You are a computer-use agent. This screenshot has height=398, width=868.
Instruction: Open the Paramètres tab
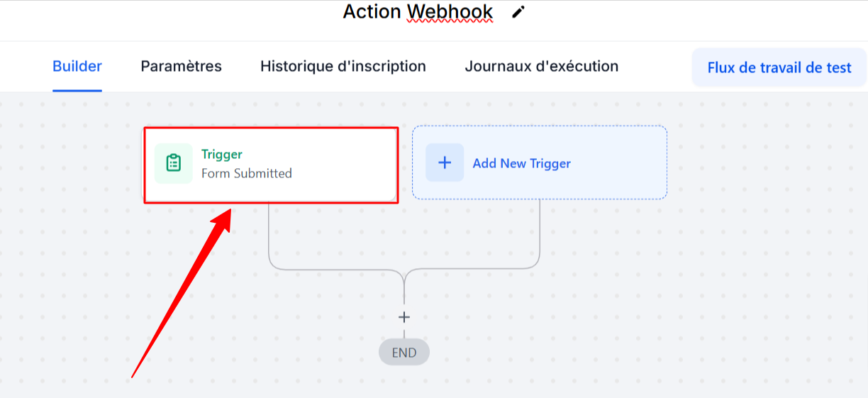point(181,67)
